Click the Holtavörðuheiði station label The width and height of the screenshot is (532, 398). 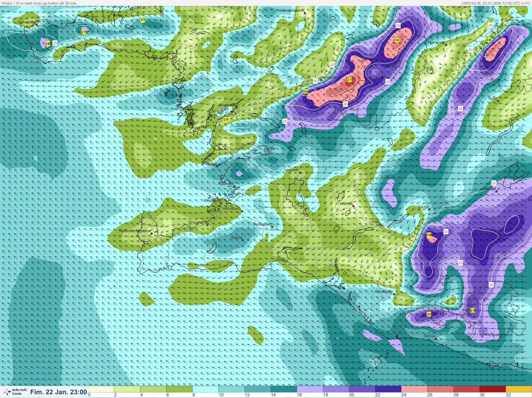click(x=291, y=10)
